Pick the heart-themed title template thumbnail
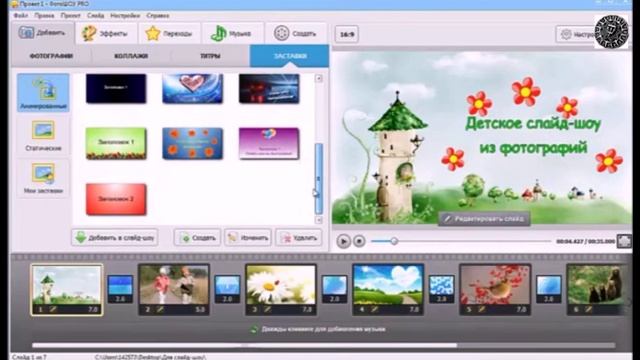 193,88
